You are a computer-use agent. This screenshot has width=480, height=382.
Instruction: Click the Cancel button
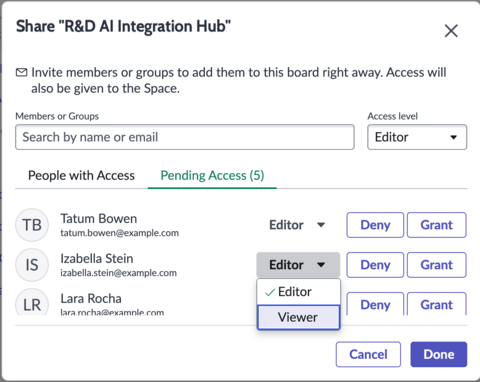368,354
